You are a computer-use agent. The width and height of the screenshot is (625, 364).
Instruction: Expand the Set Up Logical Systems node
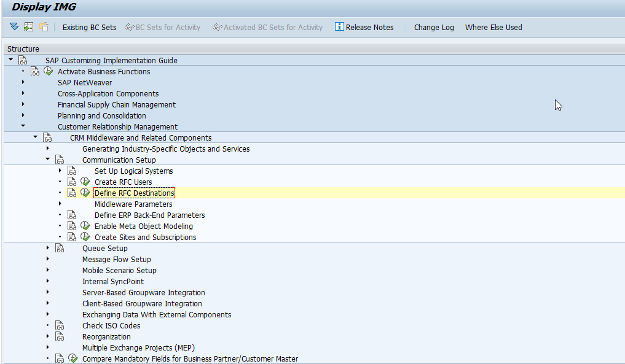point(60,171)
